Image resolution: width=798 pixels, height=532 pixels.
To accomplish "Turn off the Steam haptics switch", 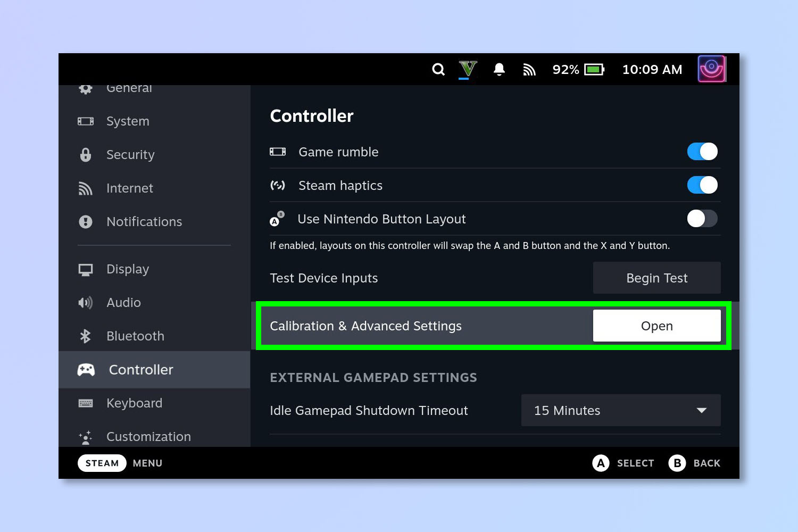I will 702,185.
